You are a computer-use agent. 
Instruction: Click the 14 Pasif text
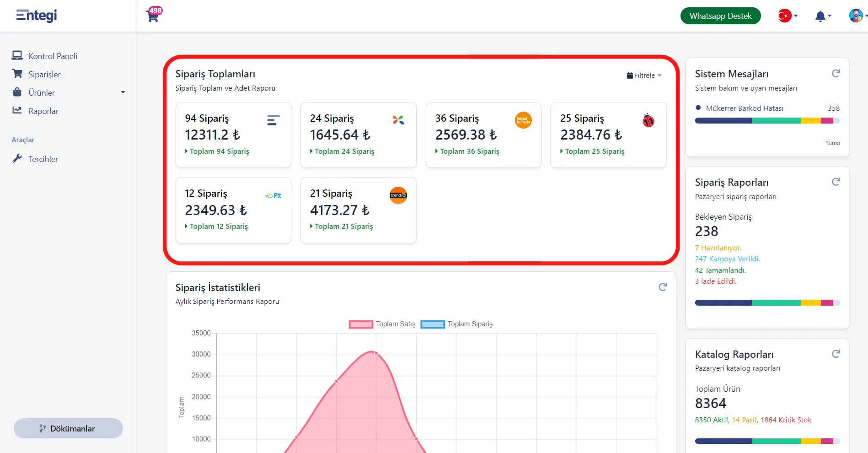pyautogui.click(x=744, y=420)
